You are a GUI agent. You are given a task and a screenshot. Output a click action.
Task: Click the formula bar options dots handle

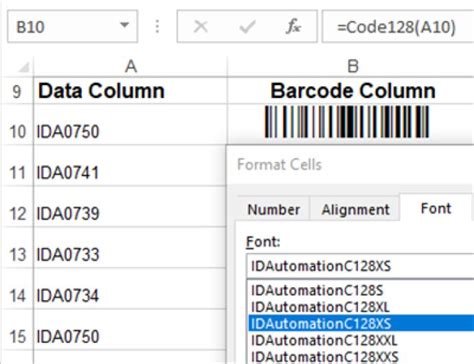tap(157, 26)
